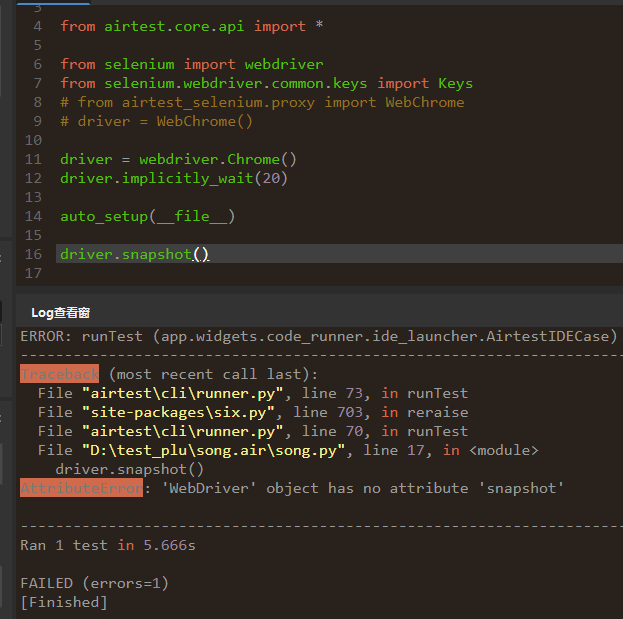
Task: Click line number 10 in the gutter
Action: (x=33, y=140)
